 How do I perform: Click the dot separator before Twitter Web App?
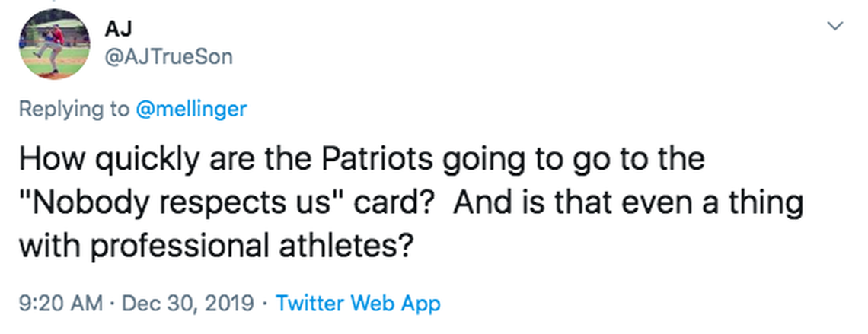point(264,304)
